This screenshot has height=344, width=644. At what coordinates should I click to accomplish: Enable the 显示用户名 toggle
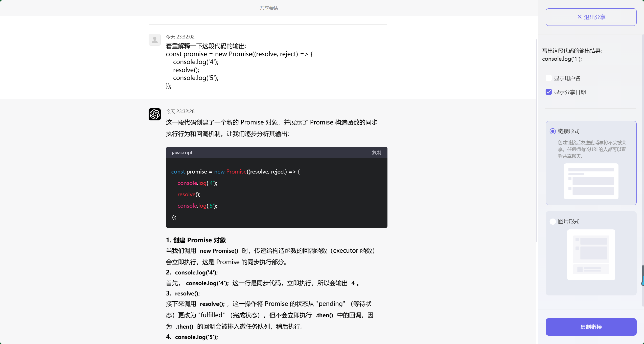[548, 78]
